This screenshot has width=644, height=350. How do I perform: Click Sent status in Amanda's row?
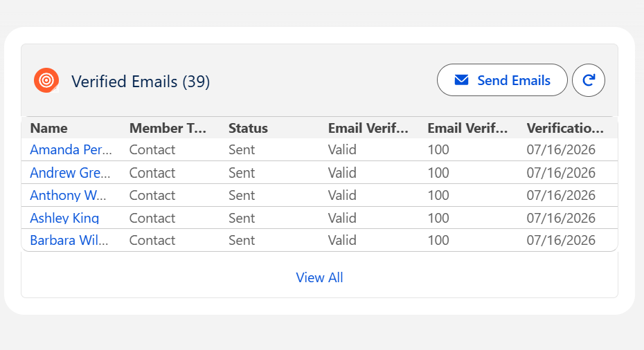pyautogui.click(x=242, y=150)
